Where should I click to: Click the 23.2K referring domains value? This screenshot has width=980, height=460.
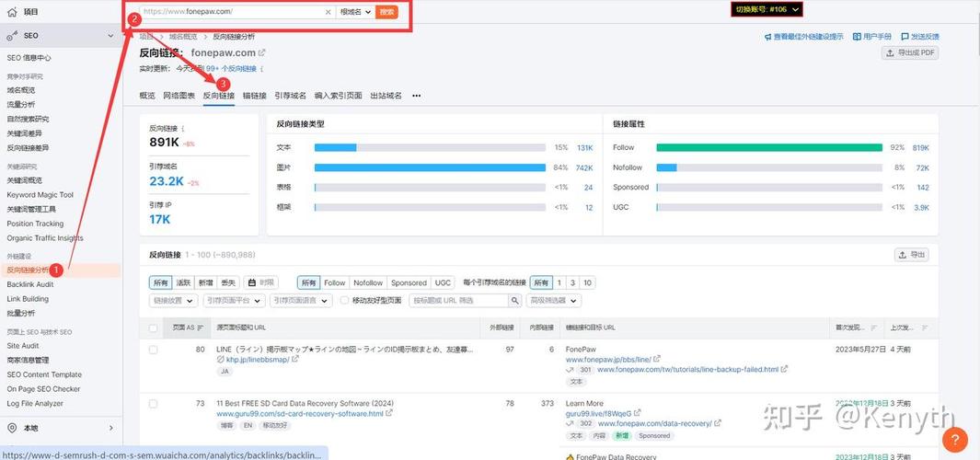pos(167,181)
